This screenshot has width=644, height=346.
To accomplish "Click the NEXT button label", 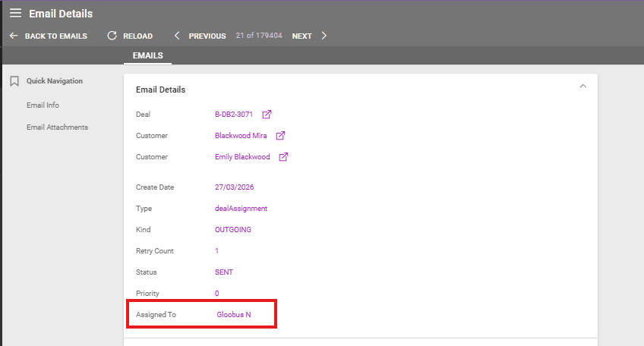I will [301, 36].
